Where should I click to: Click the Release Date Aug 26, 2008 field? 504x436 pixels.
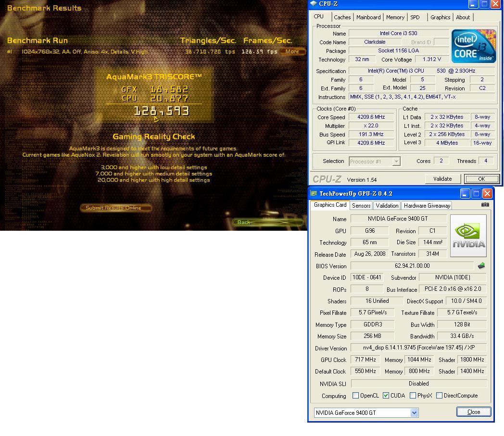click(x=370, y=254)
